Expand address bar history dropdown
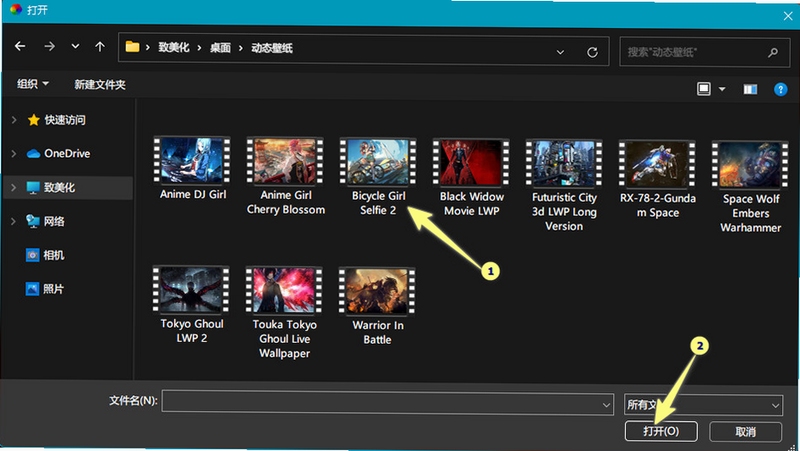Image resolution: width=800 pixels, height=451 pixels. click(560, 52)
